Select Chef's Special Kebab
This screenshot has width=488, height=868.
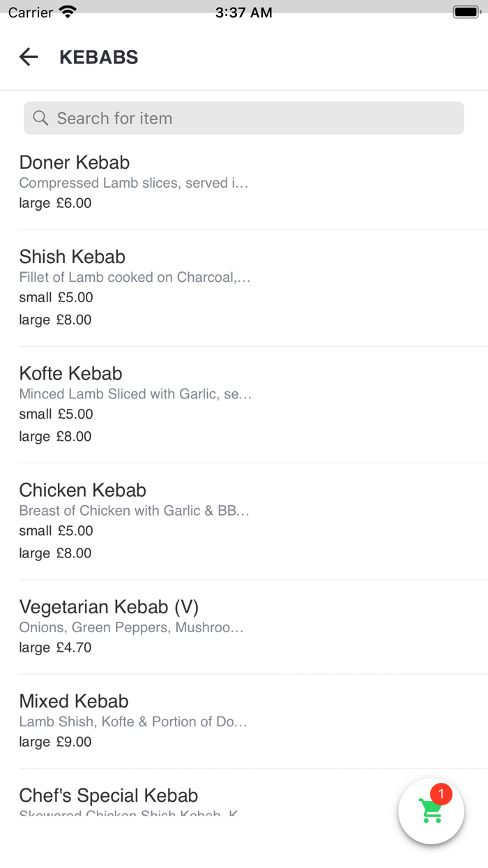[109, 795]
